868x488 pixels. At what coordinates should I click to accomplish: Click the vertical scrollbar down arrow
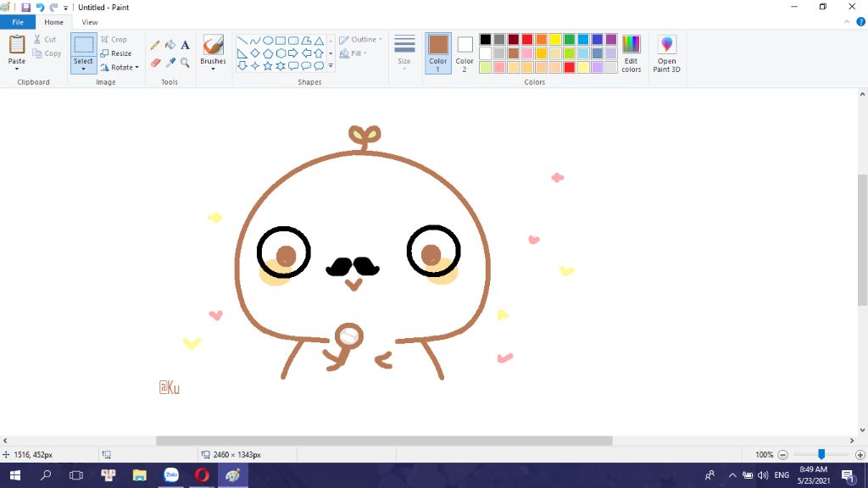pos(862,430)
